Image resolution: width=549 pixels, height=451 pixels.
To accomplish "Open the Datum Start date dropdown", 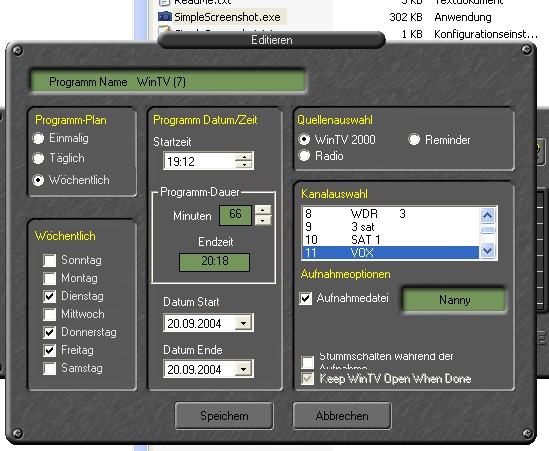I will (x=243, y=323).
